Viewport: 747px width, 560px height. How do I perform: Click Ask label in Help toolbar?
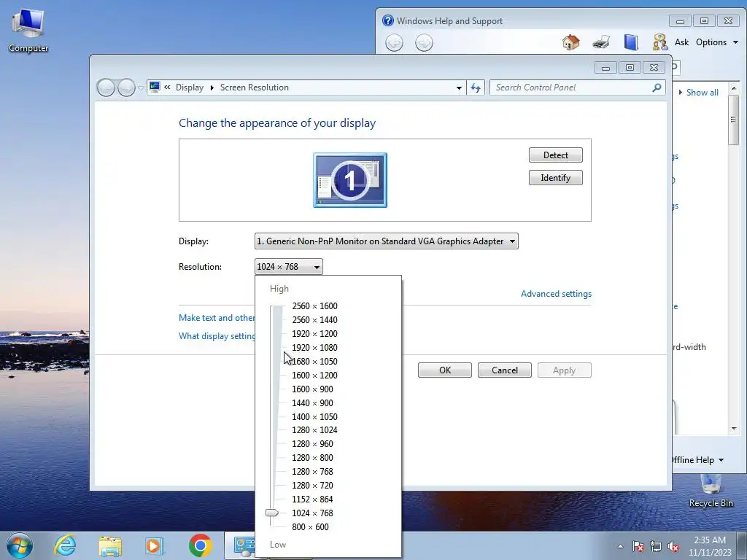point(682,42)
